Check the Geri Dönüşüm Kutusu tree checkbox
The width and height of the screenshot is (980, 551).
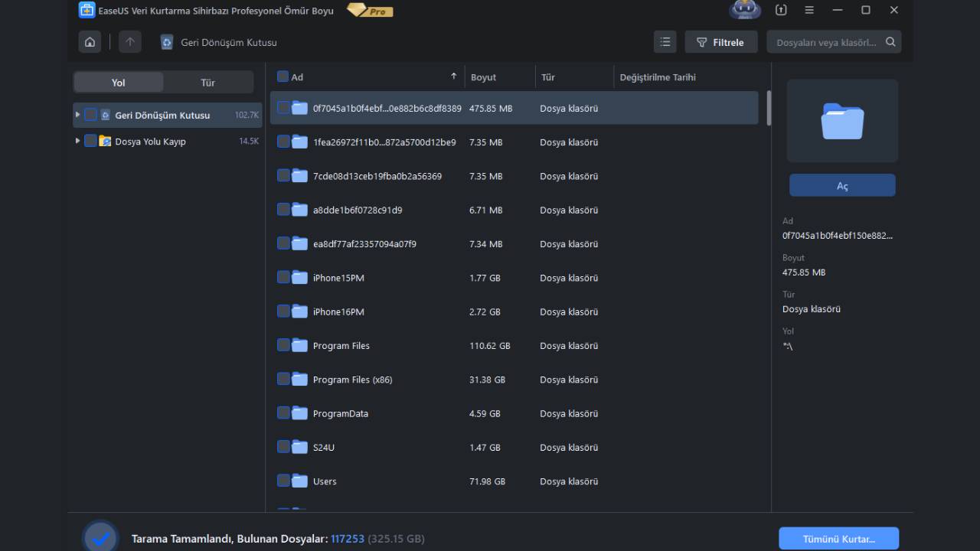90,115
